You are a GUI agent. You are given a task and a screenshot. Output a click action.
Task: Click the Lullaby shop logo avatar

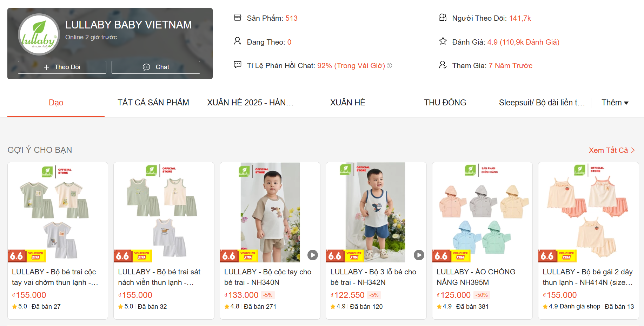coord(39,34)
